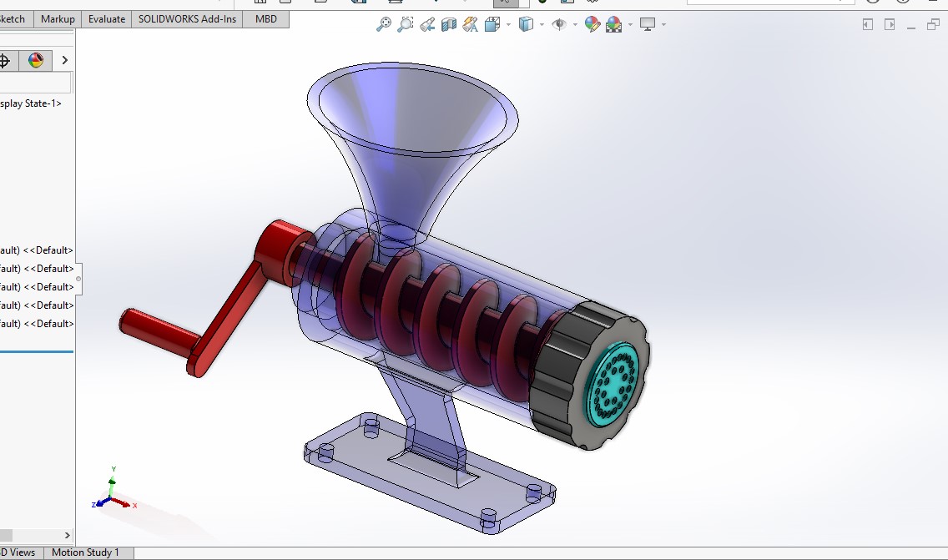Click the Apply Scene icon
The width and height of the screenshot is (948, 560).
pyautogui.click(x=613, y=24)
